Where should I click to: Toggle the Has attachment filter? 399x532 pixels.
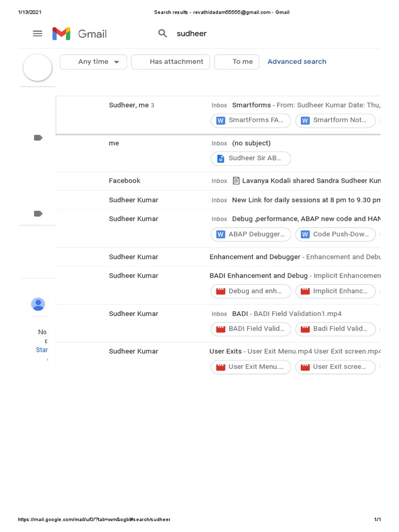tap(170, 62)
